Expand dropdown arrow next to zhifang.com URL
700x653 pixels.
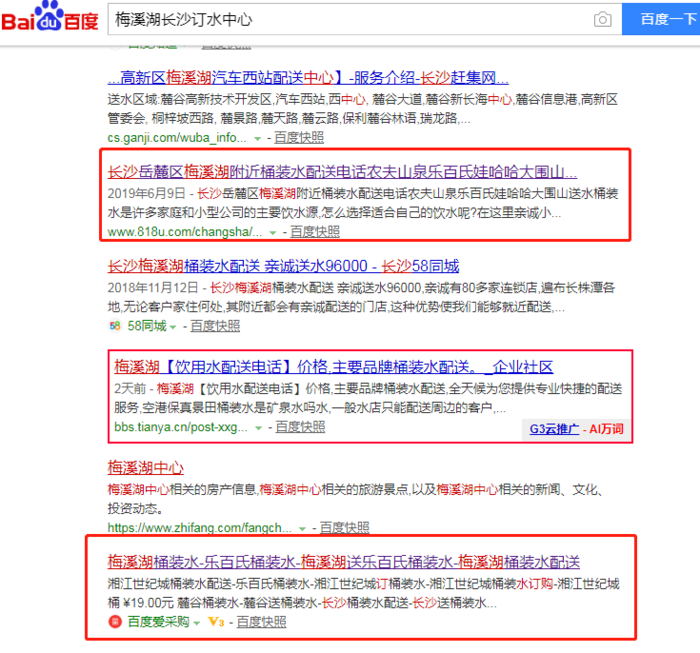[302, 529]
